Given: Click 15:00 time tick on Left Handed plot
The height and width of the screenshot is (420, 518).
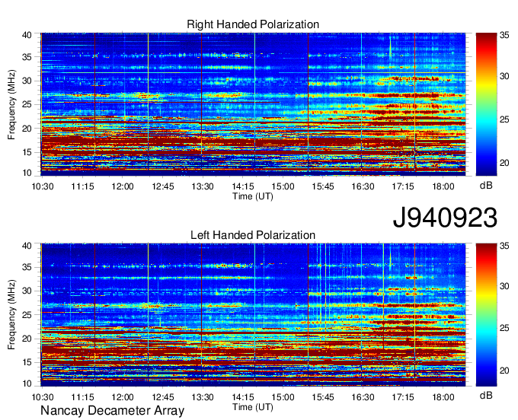Looking at the screenshot, I should point(283,397).
